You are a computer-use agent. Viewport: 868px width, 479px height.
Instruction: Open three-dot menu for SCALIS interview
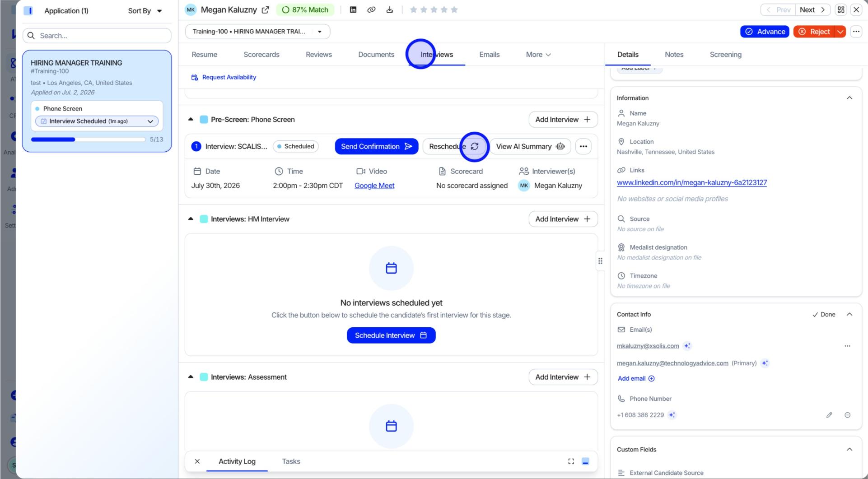(583, 146)
